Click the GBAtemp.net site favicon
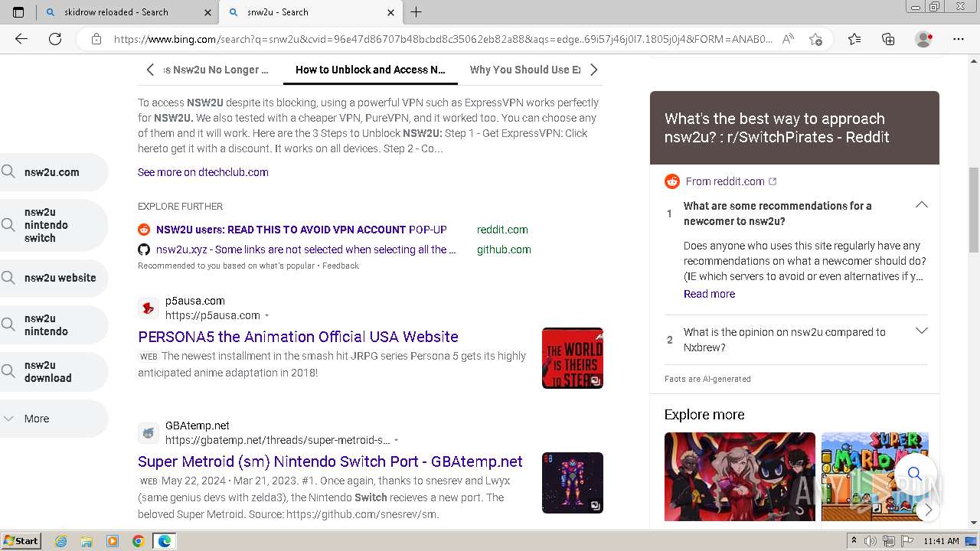This screenshot has height=551, width=980. (149, 433)
